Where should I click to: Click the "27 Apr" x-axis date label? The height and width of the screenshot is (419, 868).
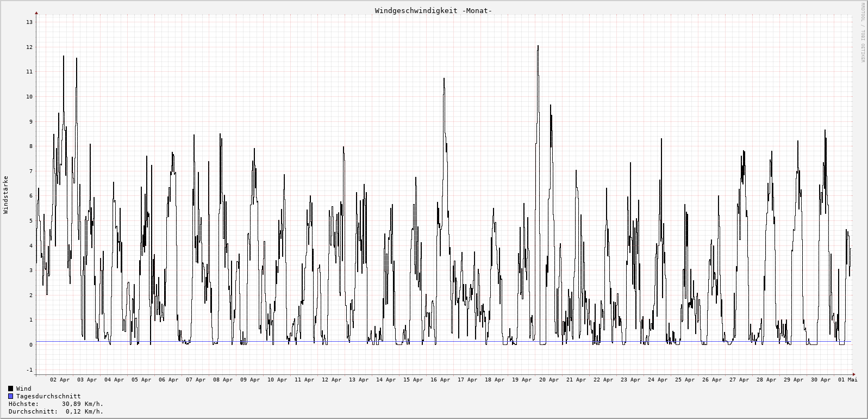739,380
